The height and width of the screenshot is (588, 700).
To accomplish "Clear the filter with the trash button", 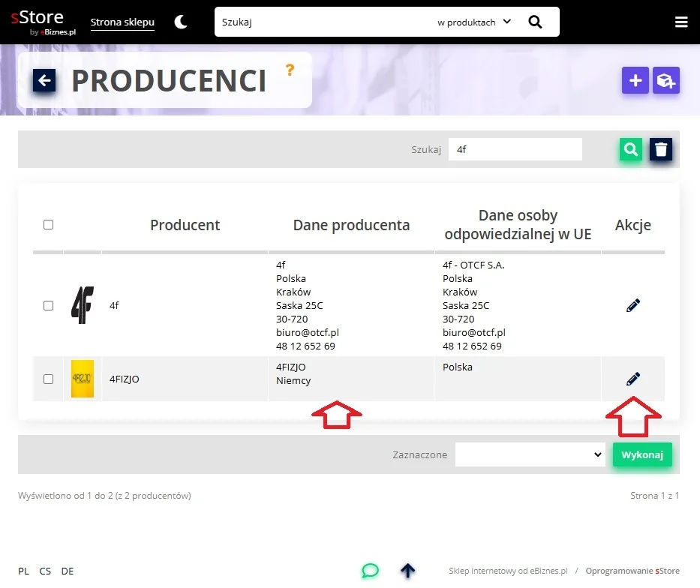I will [x=661, y=149].
